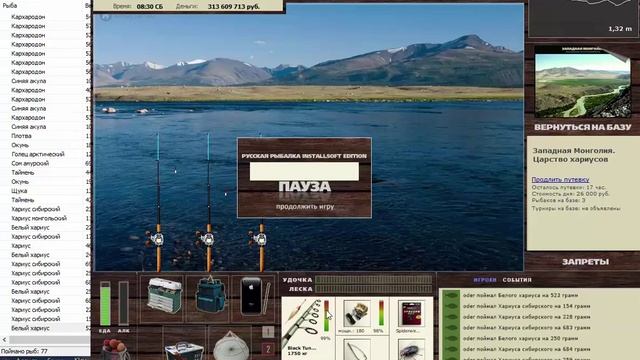Click the horizontal scrollbar in fish list
Image resolution: width=640 pixels, height=360 pixels.
coord(50,340)
